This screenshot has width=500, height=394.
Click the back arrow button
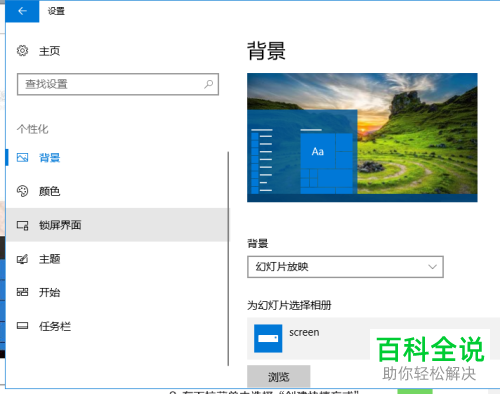(22, 11)
